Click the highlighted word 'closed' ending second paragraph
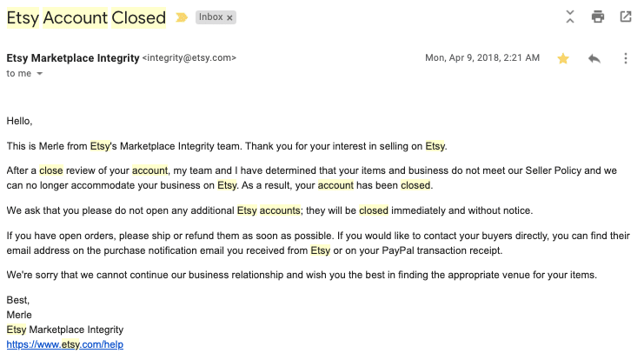 415,185
